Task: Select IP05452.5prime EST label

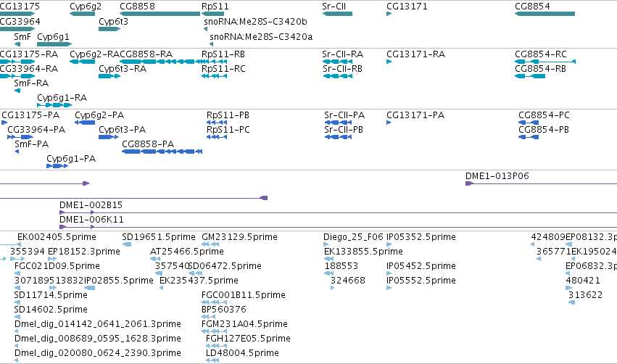Action: (x=421, y=266)
